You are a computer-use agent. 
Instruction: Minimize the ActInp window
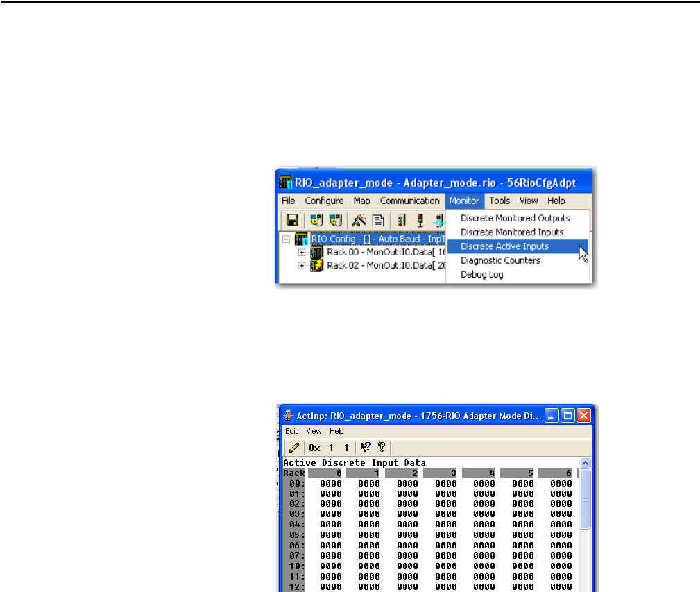tap(552, 416)
